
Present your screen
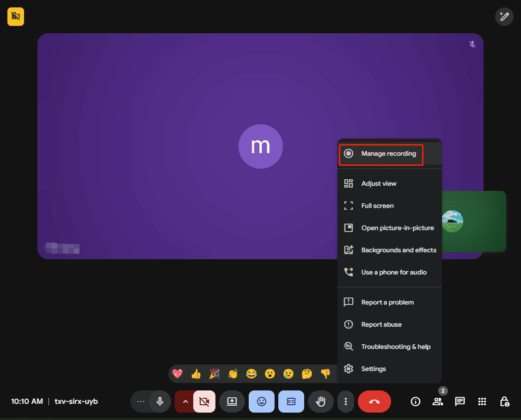232,402
